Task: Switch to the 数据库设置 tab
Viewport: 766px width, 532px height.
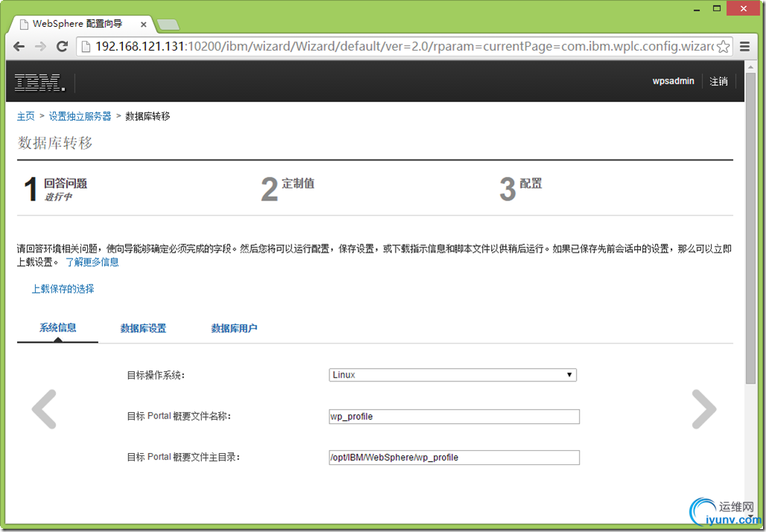Action: click(x=143, y=329)
